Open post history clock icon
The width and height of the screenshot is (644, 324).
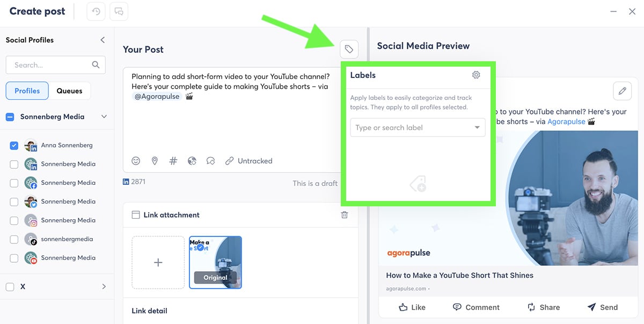pos(96,11)
